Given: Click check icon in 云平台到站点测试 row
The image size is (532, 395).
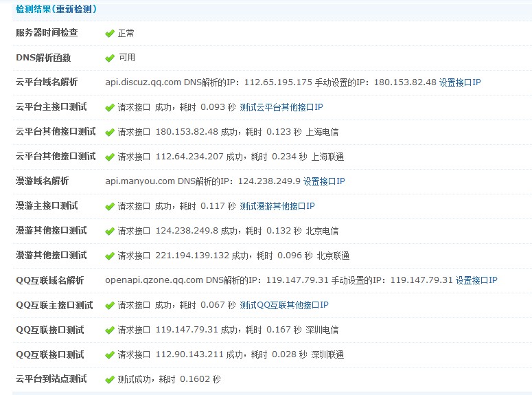Looking at the screenshot, I should (110, 379).
